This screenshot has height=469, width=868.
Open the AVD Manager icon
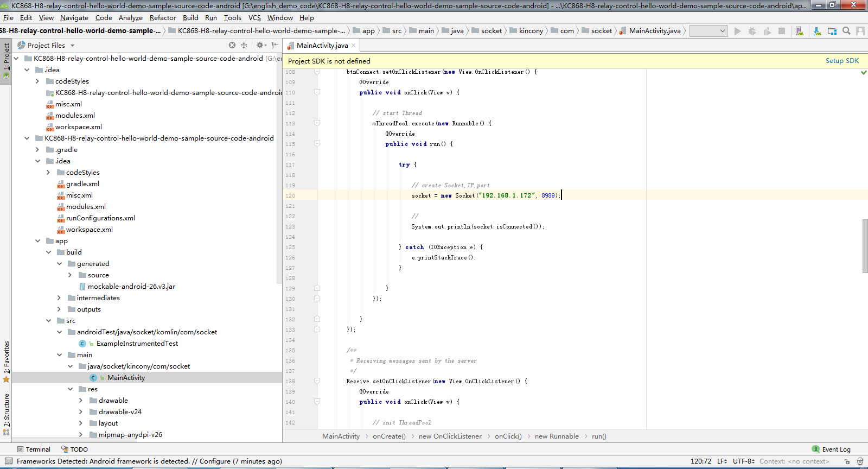coord(799,31)
